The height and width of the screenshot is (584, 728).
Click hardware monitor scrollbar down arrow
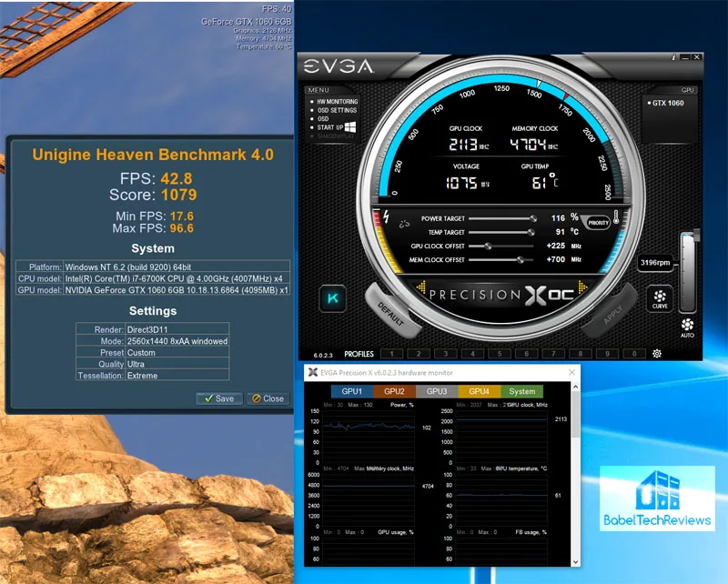pos(576,562)
